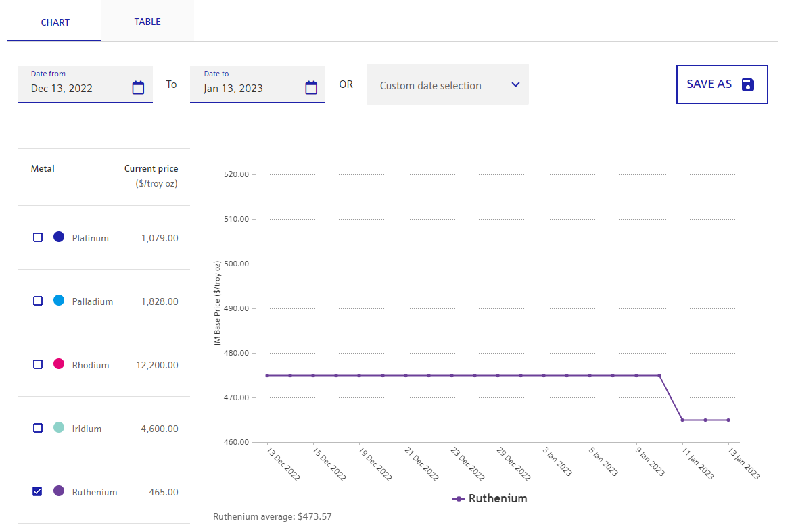The width and height of the screenshot is (794, 532).
Task: Uncheck the Ruthenium checkbox
Action: 38,491
